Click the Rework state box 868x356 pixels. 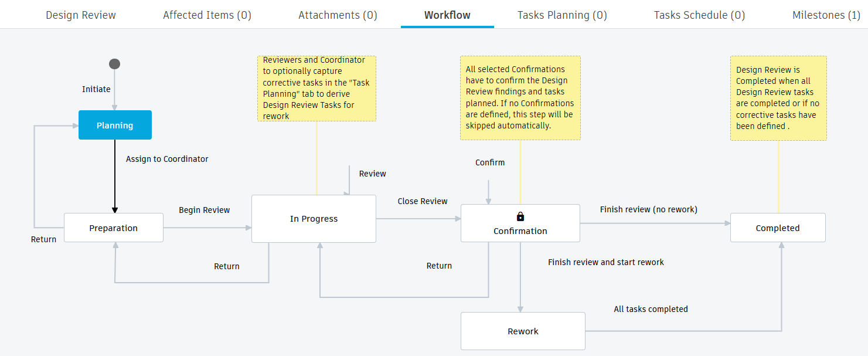[523, 331]
